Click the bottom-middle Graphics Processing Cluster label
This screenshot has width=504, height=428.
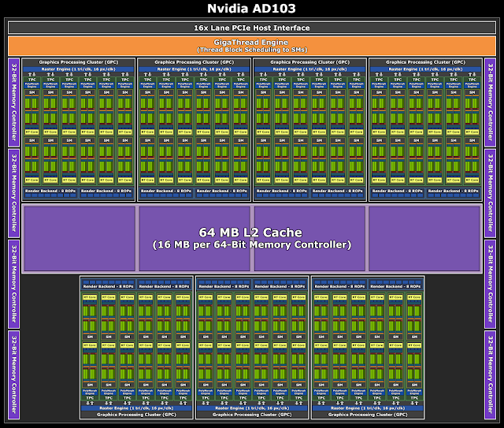point(252,415)
